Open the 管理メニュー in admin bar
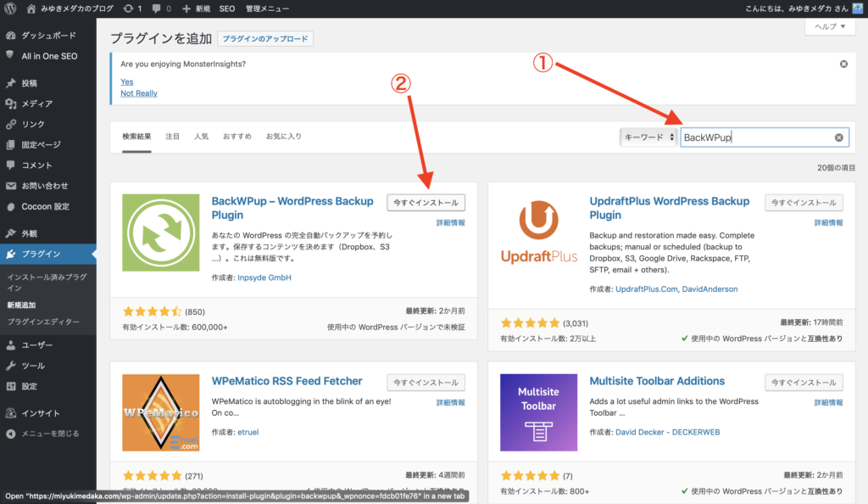 [x=267, y=8]
